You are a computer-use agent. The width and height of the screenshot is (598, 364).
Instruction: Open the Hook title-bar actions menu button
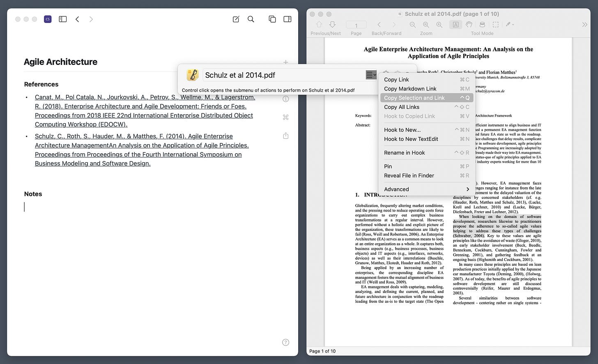pyautogui.click(x=371, y=75)
